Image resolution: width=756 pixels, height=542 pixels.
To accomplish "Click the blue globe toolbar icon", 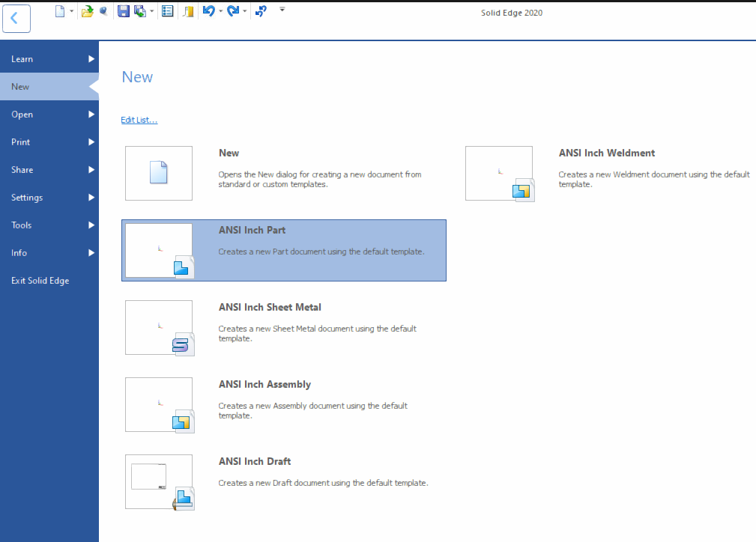I will (x=103, y=11).
